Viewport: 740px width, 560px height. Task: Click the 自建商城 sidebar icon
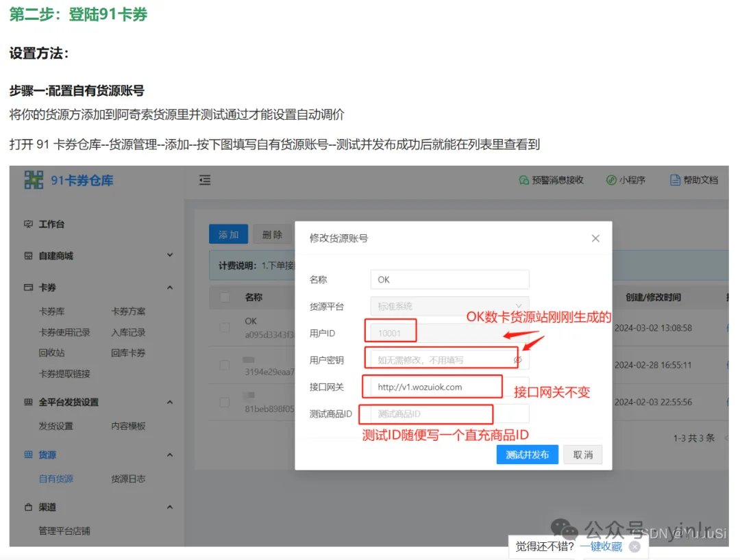(28, 256)
